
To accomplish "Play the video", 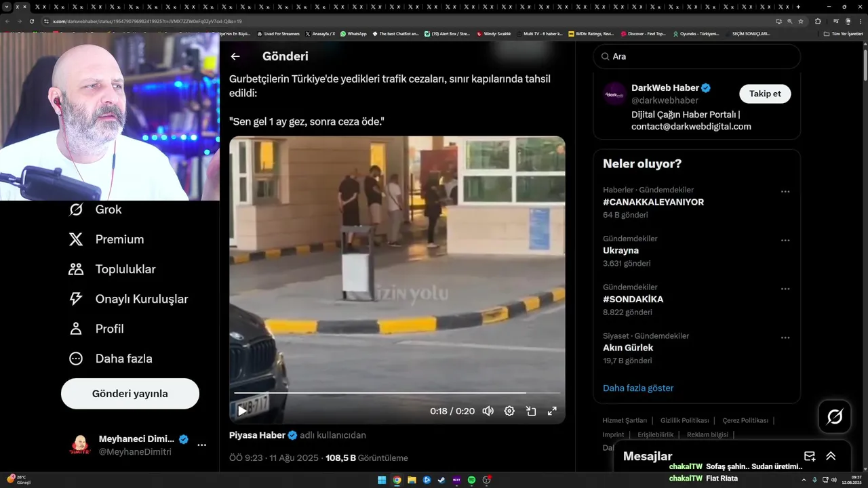I will click(242, 411).
